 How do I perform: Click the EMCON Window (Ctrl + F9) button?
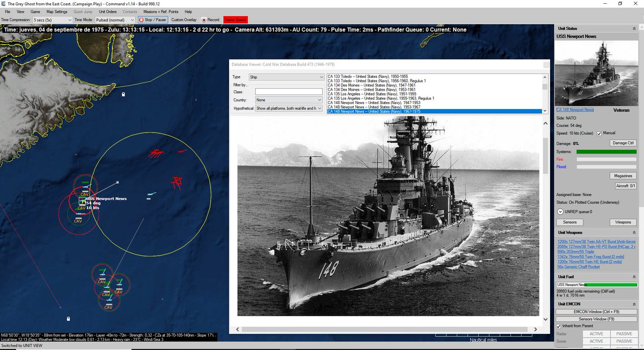tap(596, 311)
